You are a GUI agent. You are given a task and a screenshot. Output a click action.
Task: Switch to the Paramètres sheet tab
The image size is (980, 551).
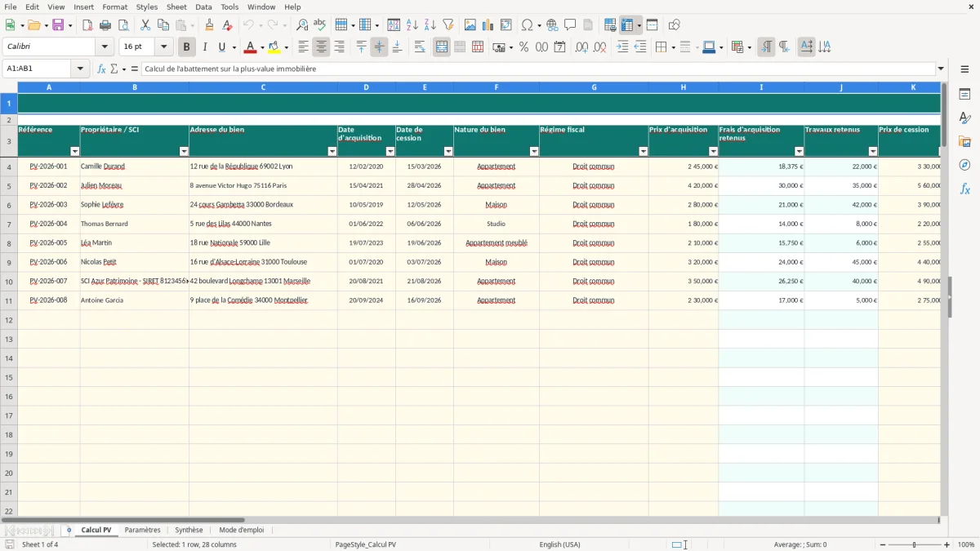tap(143, 530)
